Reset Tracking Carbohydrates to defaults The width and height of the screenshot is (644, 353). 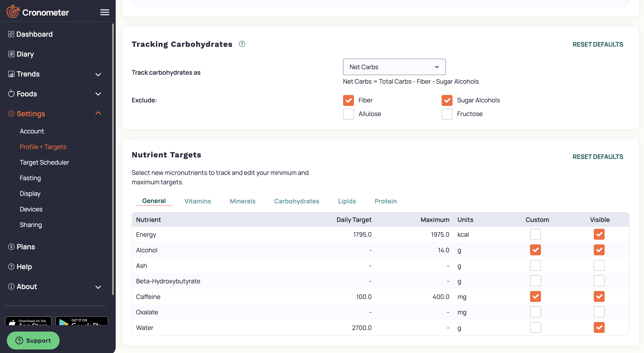click(x=598, y=44)
